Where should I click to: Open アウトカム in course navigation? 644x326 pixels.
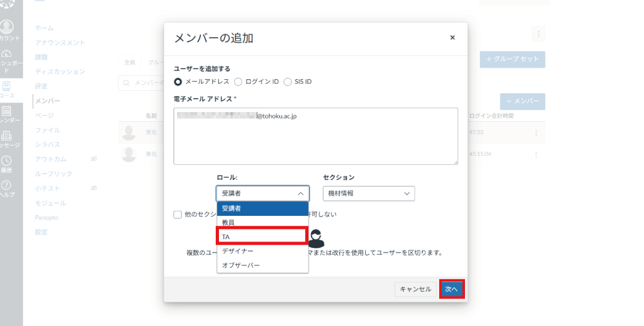50,159
